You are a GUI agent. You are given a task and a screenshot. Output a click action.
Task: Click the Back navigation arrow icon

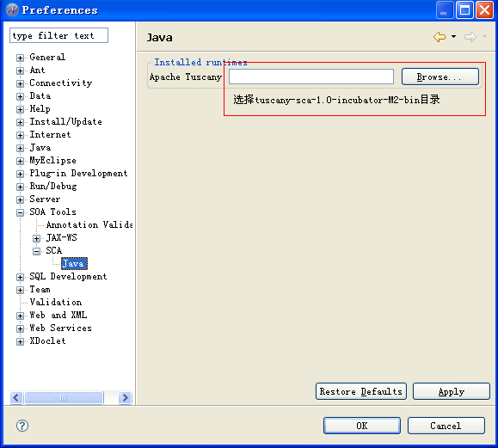pyautogui.click(x=440, y=37)
